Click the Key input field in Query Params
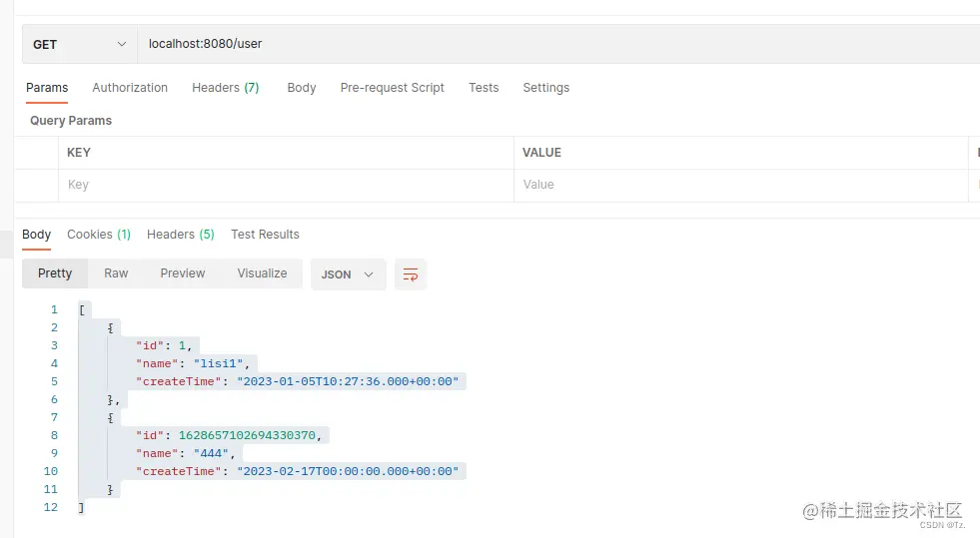The image size is (980, 538). [287, 185]
